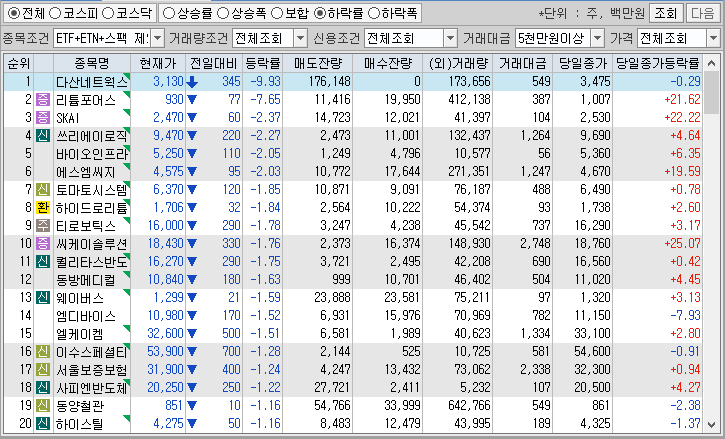Click the 조회 search button
Screen dimensions: 725x439
pyautogui.click(x=666, y=13)
